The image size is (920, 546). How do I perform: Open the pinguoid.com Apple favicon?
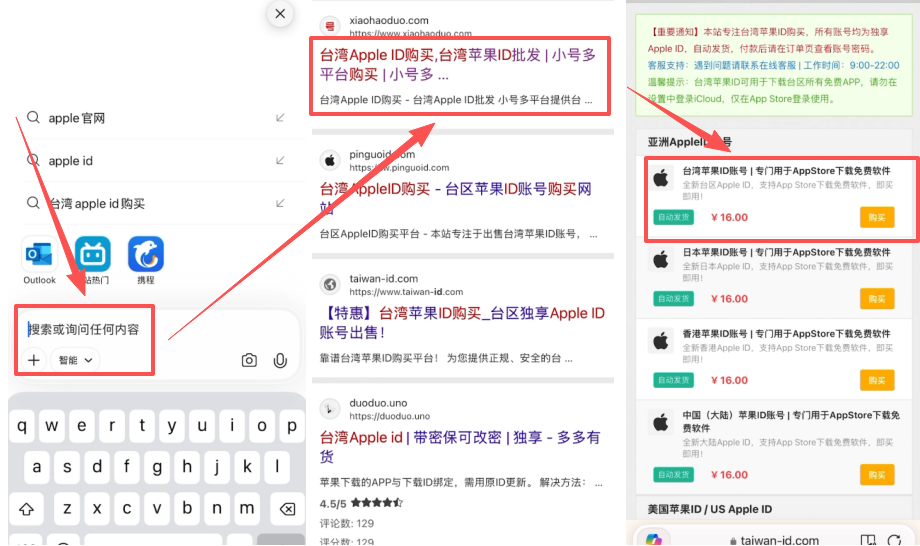[330, 160]
